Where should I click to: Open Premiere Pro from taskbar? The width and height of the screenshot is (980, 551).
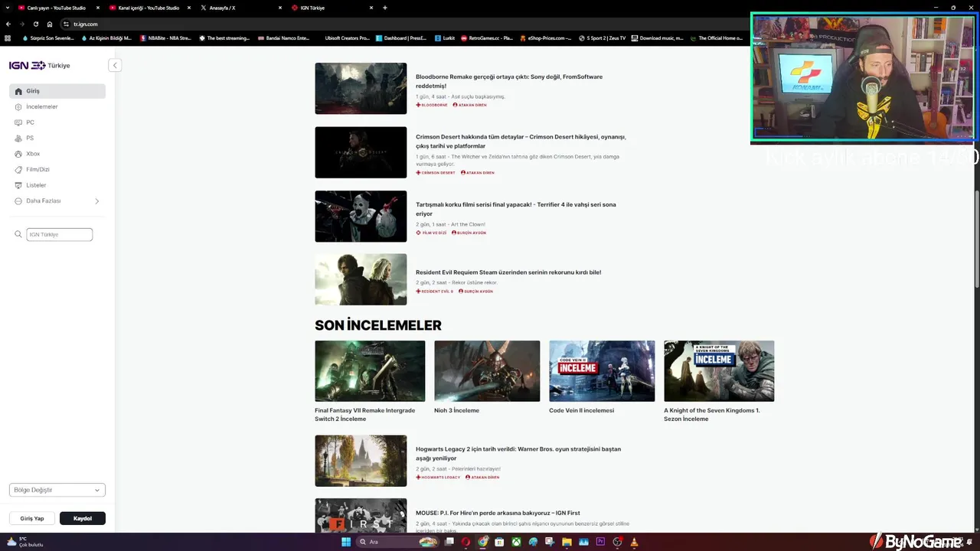click(600, 542)
